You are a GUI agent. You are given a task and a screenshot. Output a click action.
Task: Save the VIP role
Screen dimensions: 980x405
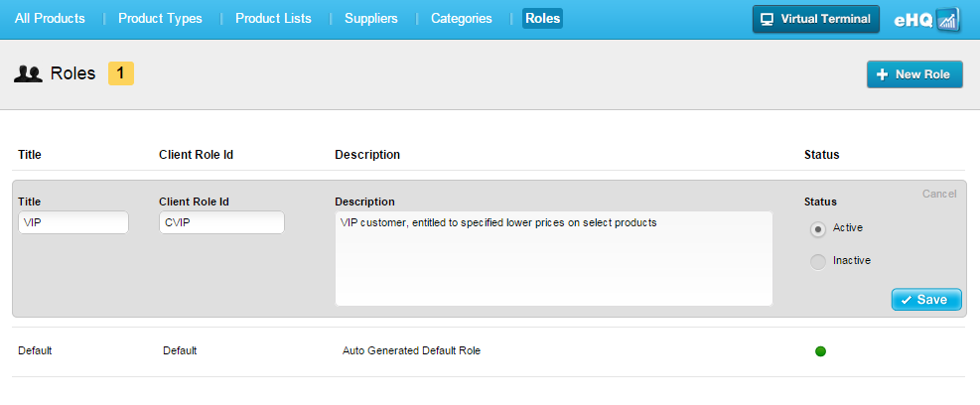tap(926, 300)
